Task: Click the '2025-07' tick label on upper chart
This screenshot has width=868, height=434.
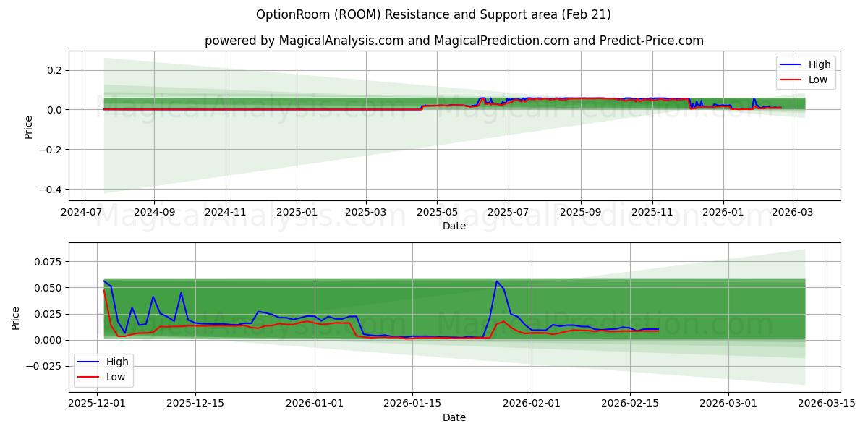Action: pos(509,213)
